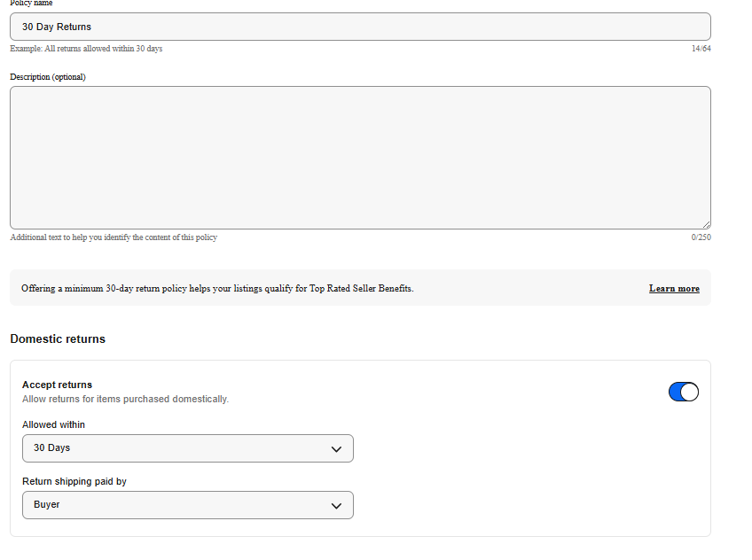Click the 0/250 description counter
The image size is (752, 560).
pyautogui.click(x=701, y=237)
